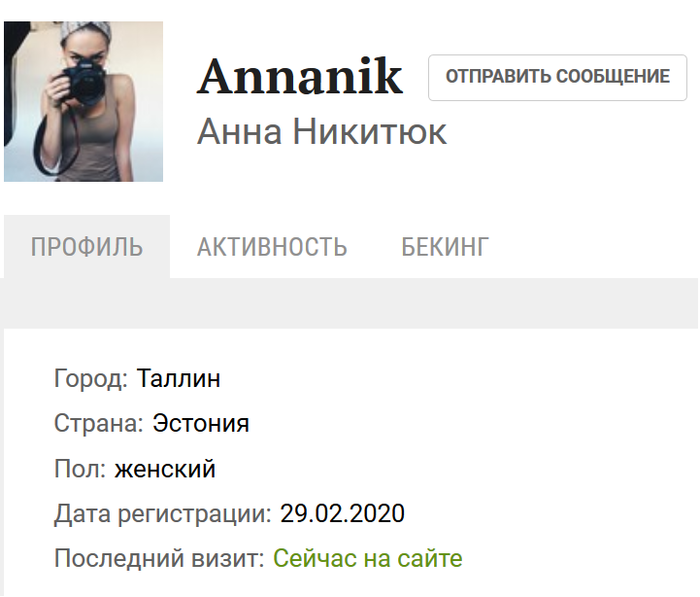Click the Страна field label
Viewport: 700px width, 597px height.
(x=99, y=423)
